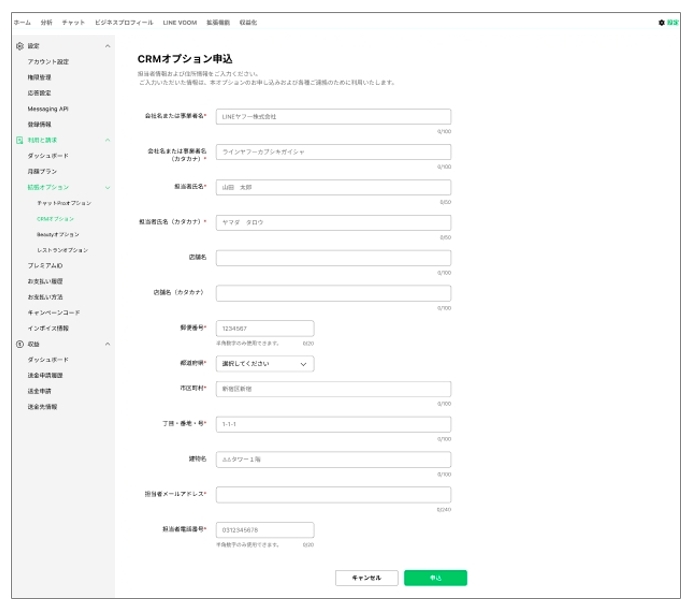Open 応答設定 in the sidebar

39,93
